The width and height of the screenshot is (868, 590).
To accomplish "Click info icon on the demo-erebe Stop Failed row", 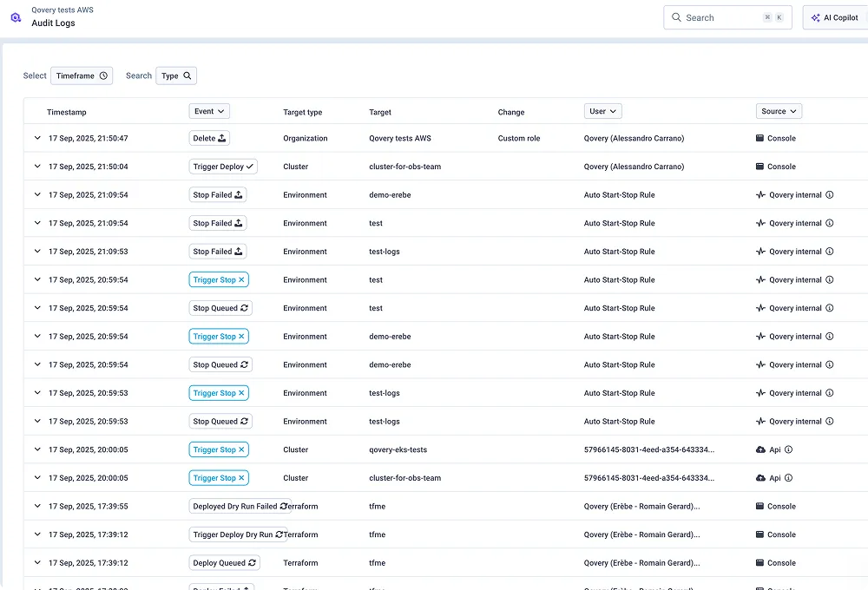I will [829, 195].
